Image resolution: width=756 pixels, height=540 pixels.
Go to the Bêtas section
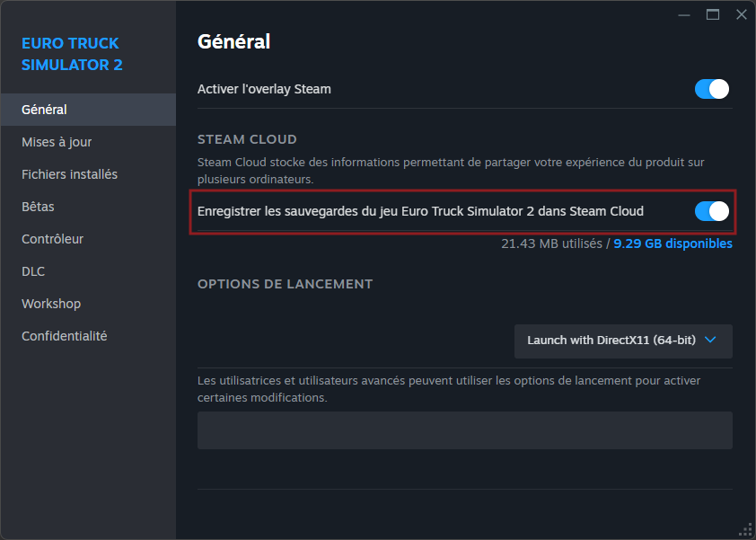click(88, 207)
